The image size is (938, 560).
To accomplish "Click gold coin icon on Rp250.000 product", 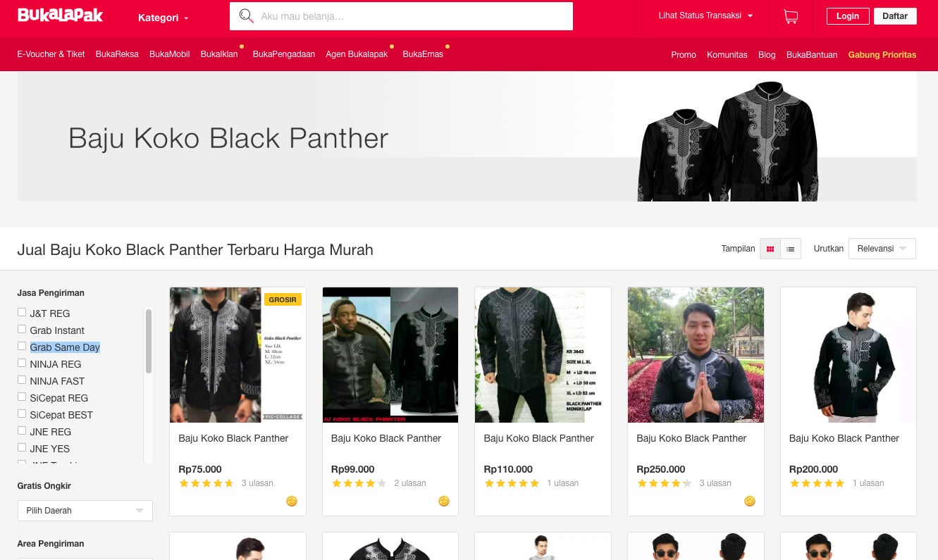I will 750,501.
